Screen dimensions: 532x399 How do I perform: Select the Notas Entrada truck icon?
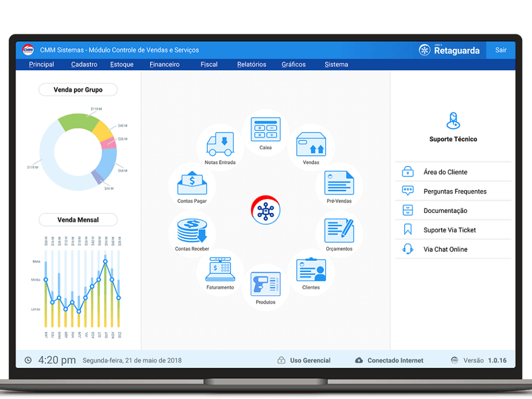pos(220,144)
